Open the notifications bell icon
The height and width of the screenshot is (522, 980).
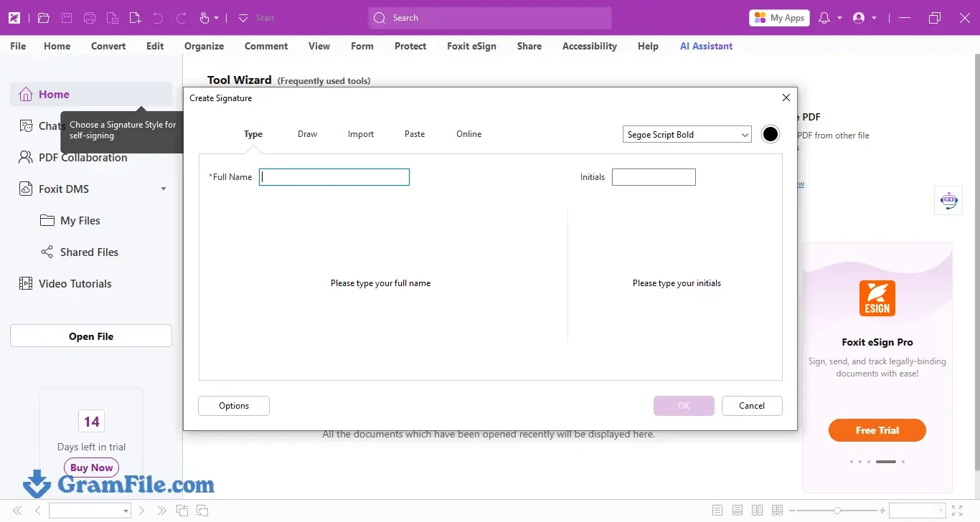[x=824, y=18]
